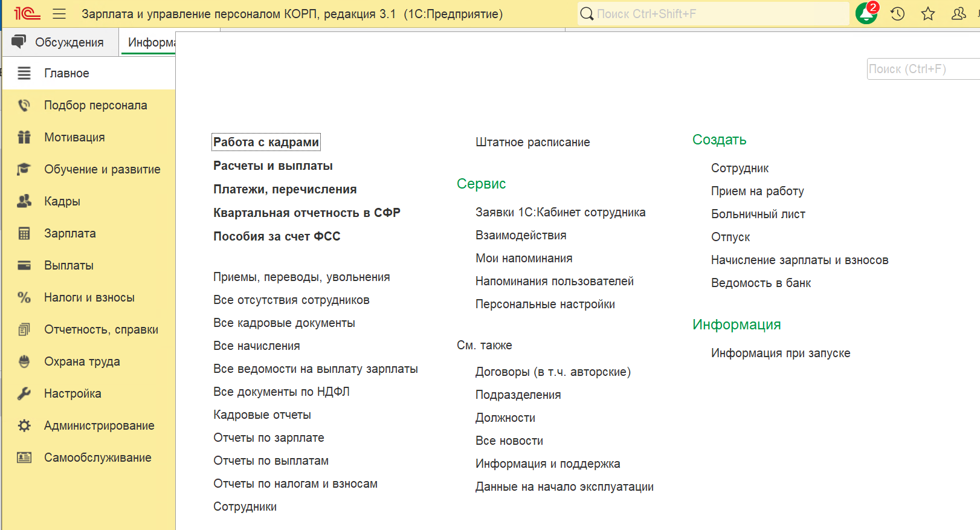Open Должности link
Screen dimensions: 980x530
pyautogui.click(x=505, y=418)
